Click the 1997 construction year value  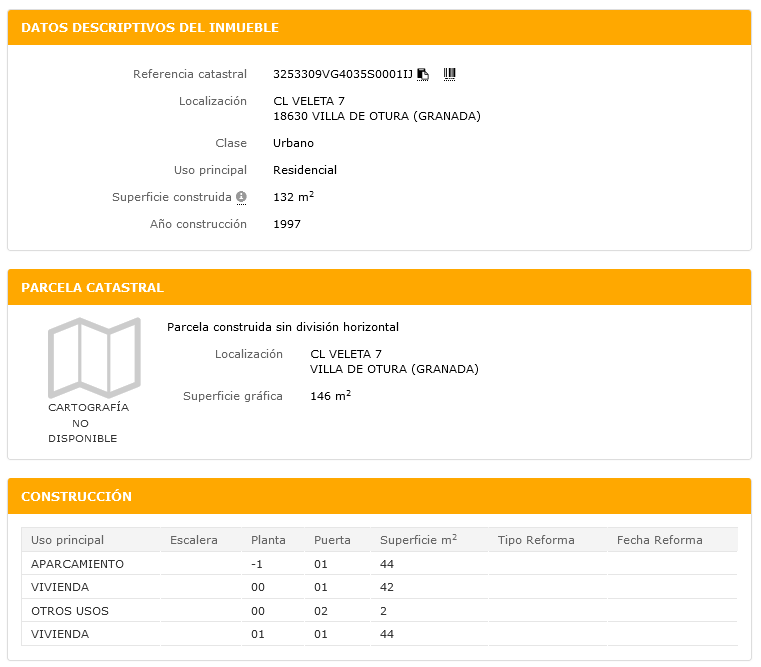click(287, 224)
